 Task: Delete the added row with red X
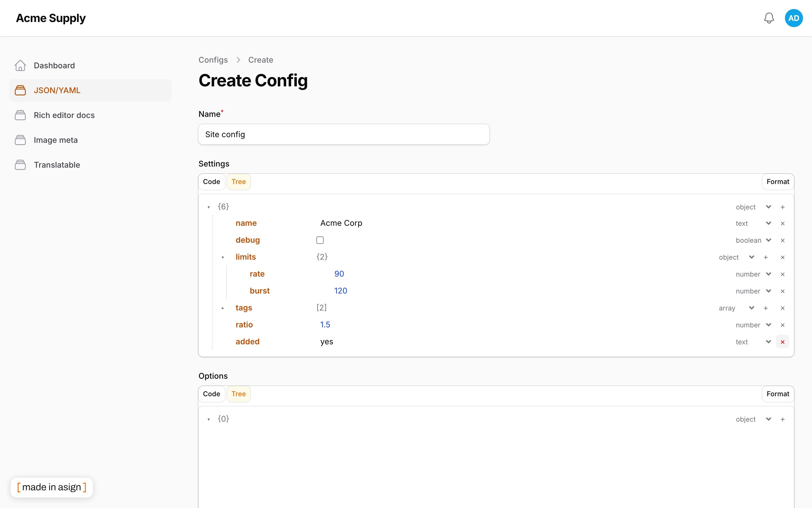point(782,342)
